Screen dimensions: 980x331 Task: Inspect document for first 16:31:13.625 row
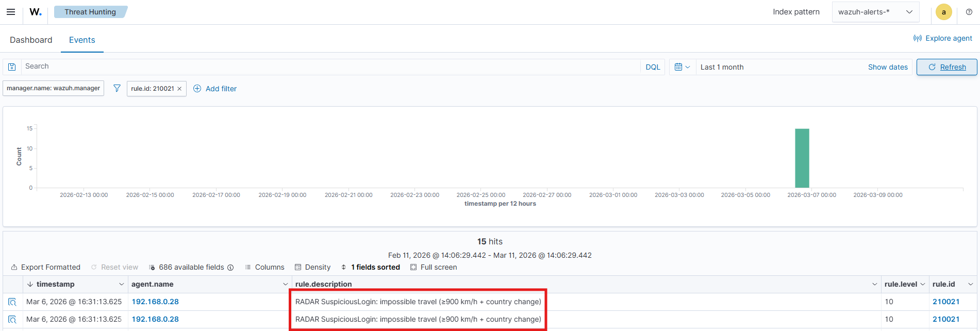tap(12, 302)
